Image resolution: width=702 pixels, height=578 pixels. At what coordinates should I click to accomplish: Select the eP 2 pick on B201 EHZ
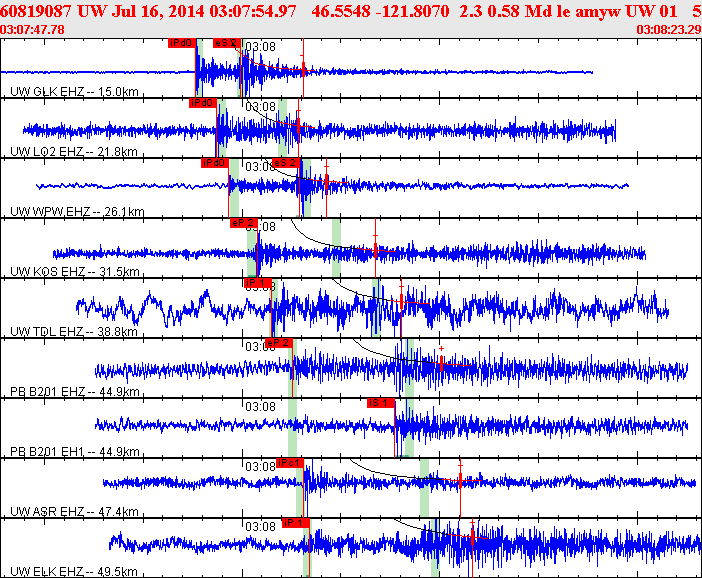279,343
